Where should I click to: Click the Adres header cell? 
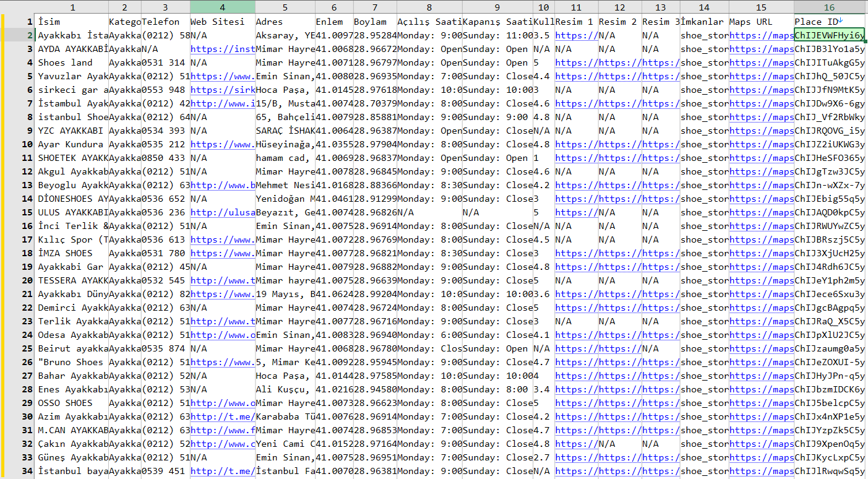(x=285, y=22)
